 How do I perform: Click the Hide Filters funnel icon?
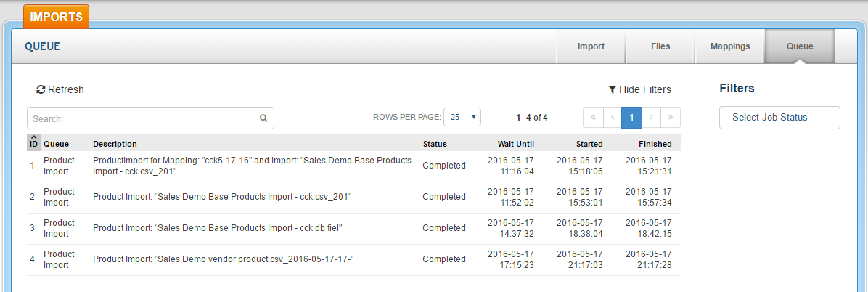(612, 90)
